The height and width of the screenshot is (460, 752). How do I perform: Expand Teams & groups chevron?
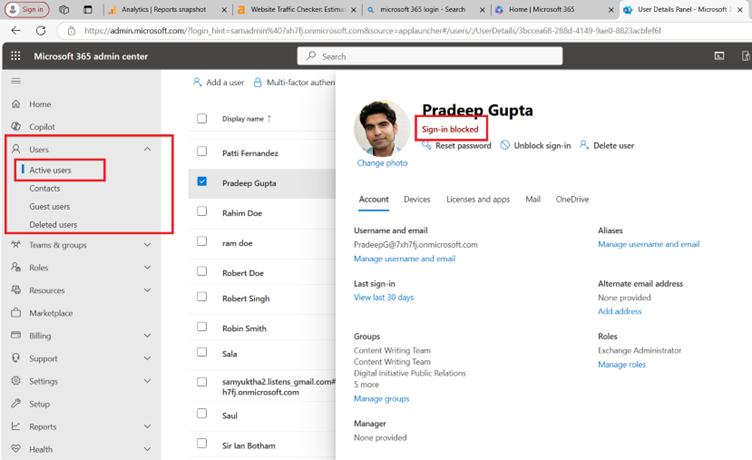coord(147,245)
